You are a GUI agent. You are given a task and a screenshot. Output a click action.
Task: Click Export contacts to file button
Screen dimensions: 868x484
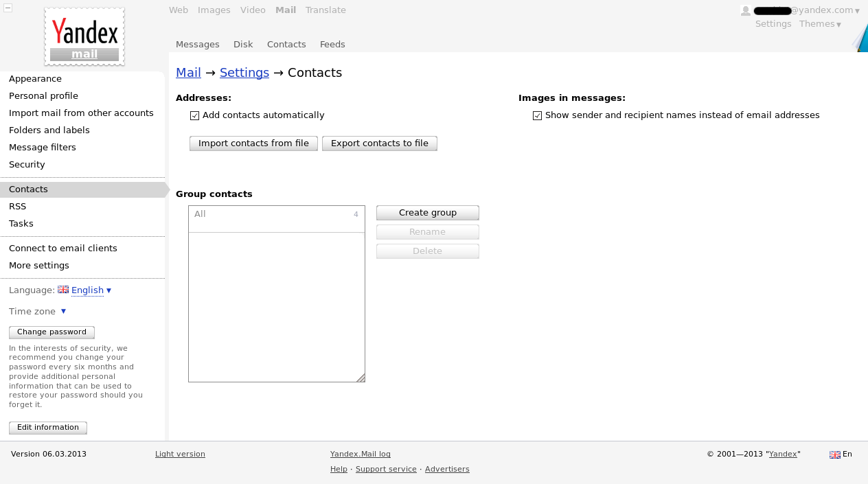pyautogui.click(x=380, y=143)
